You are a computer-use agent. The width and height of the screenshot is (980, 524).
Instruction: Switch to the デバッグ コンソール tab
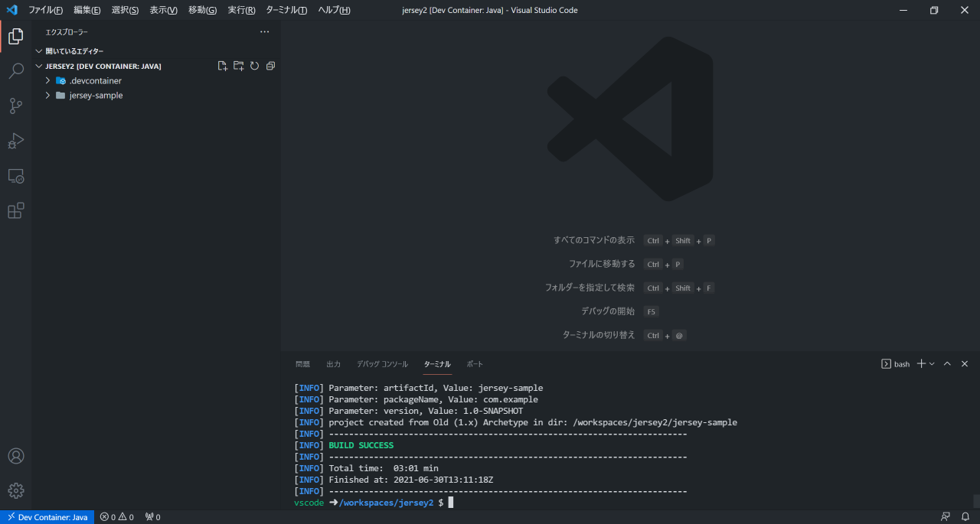click(x=382, y=364)
